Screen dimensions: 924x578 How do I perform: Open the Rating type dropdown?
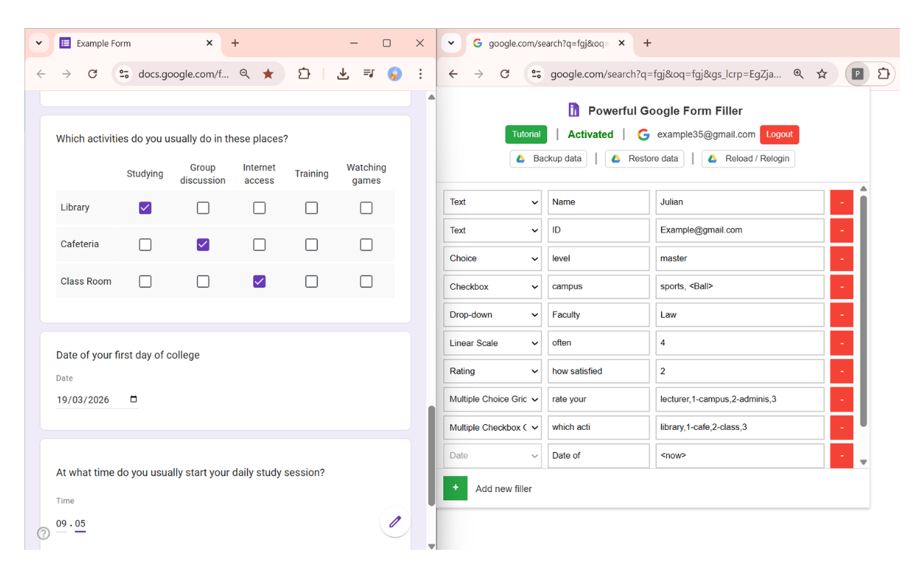pyautogui.click(x=493, y=371)
